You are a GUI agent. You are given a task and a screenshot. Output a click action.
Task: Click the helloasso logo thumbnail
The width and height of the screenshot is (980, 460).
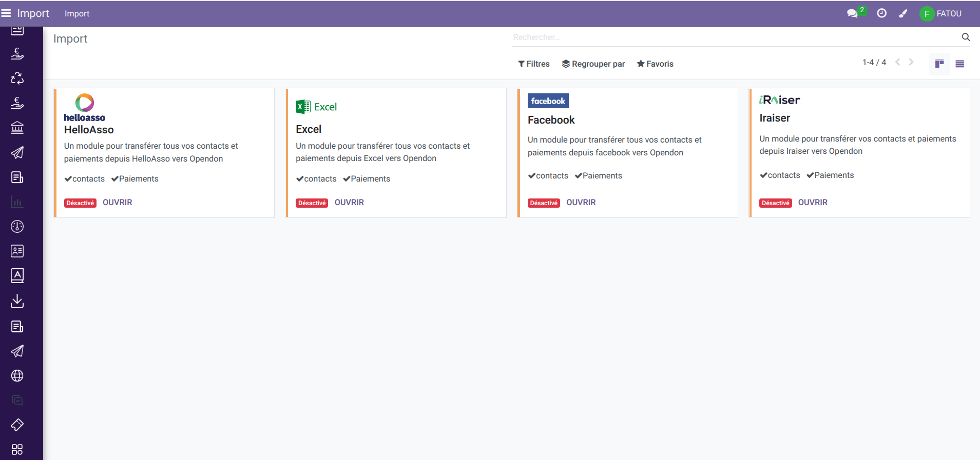click(x=85, y=108)
